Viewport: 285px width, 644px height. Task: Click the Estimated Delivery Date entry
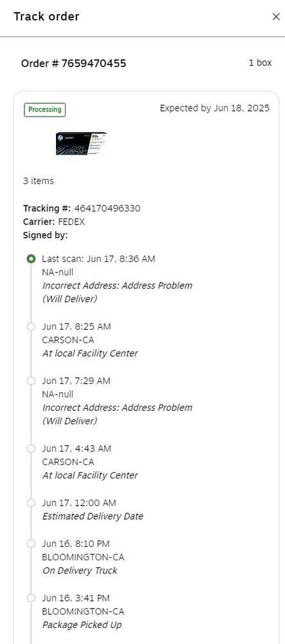[x=93, y=516]
